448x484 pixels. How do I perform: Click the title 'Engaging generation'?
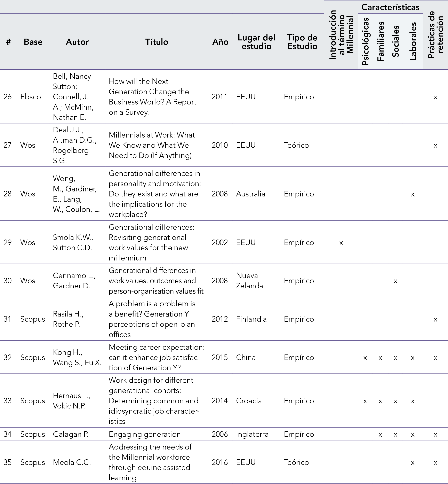144,434
